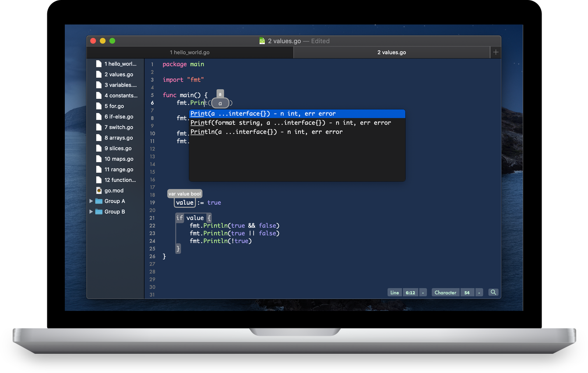Screen dimensions: 588x373
Task: Click the file icon beside 8 arrays.go
Action: [x=99, y=138]
